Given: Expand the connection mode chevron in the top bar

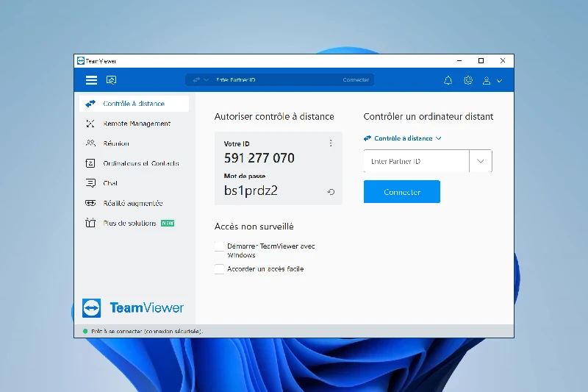Looking at the screenshot, I should (x=206, y=80).
